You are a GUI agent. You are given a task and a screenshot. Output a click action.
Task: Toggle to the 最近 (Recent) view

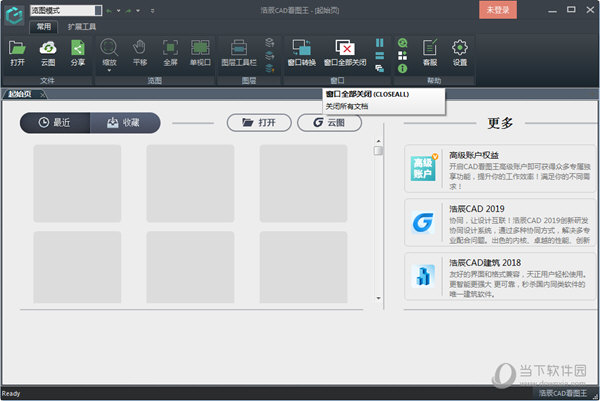click(55, 122)
